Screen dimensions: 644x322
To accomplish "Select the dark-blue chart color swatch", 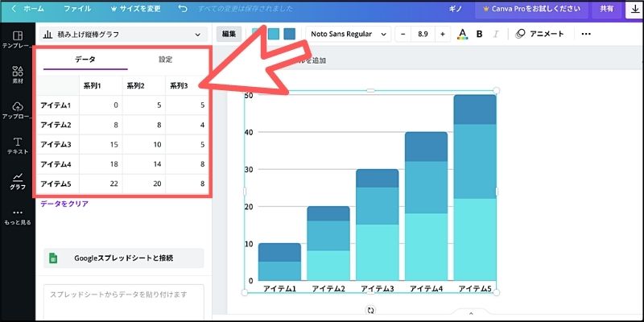I will pos(290,34).
